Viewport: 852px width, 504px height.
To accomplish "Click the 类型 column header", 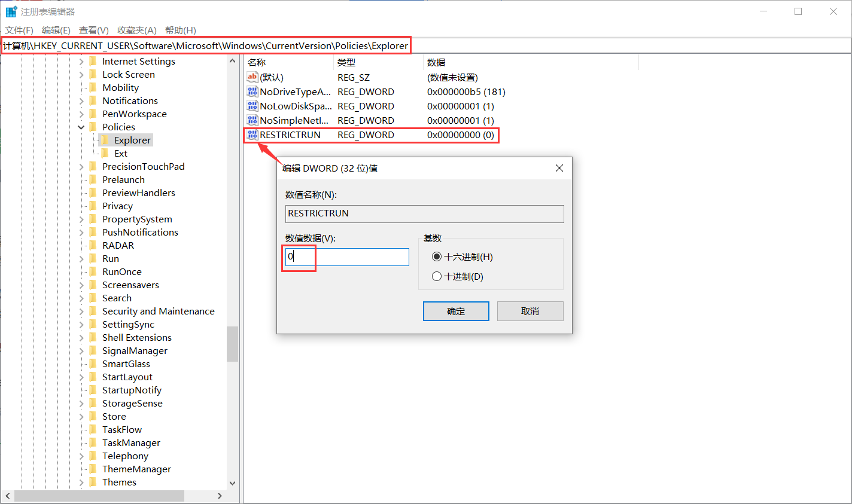I will pyautogui.click(x=378, y=62).
